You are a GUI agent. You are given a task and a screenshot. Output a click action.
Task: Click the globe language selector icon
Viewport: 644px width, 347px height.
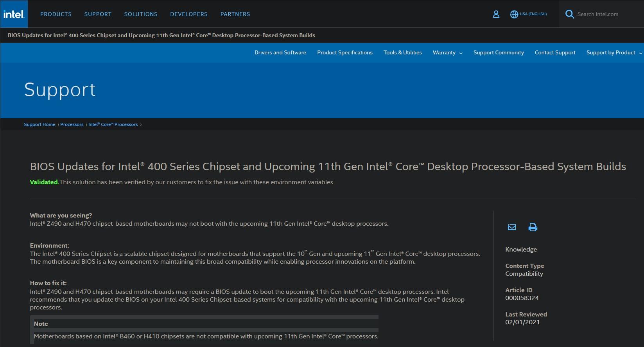pyautogui.click(x=514, y=14)
